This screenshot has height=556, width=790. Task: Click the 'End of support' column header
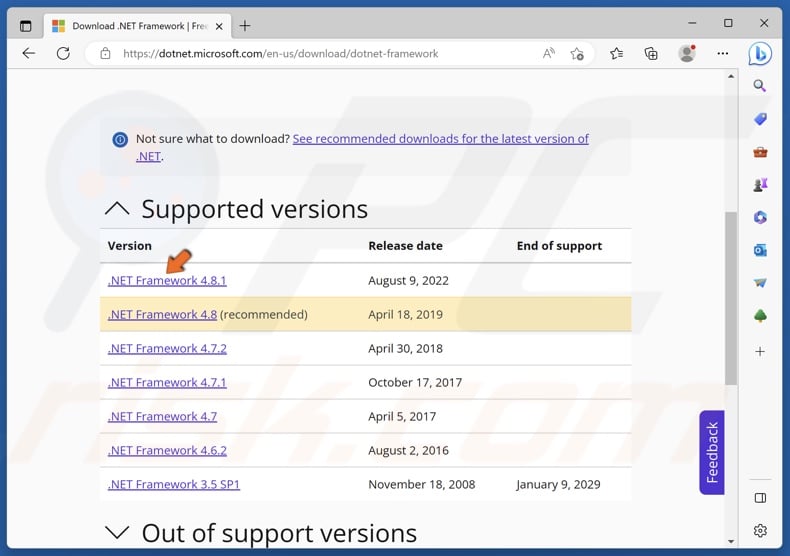559,246
